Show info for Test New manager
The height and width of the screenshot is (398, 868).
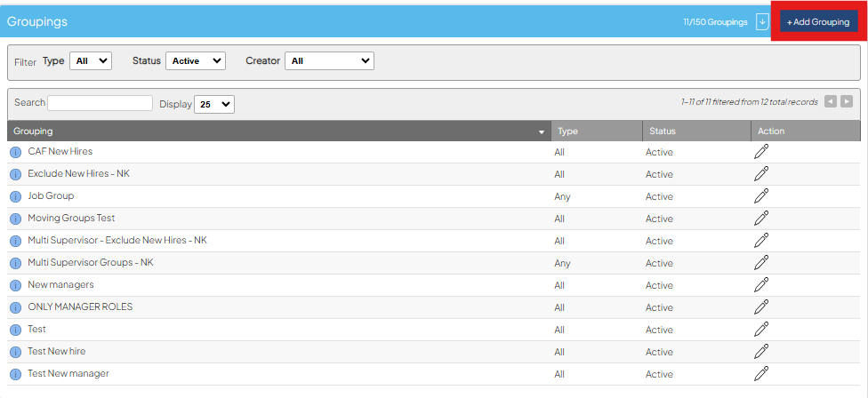(15, 374)
